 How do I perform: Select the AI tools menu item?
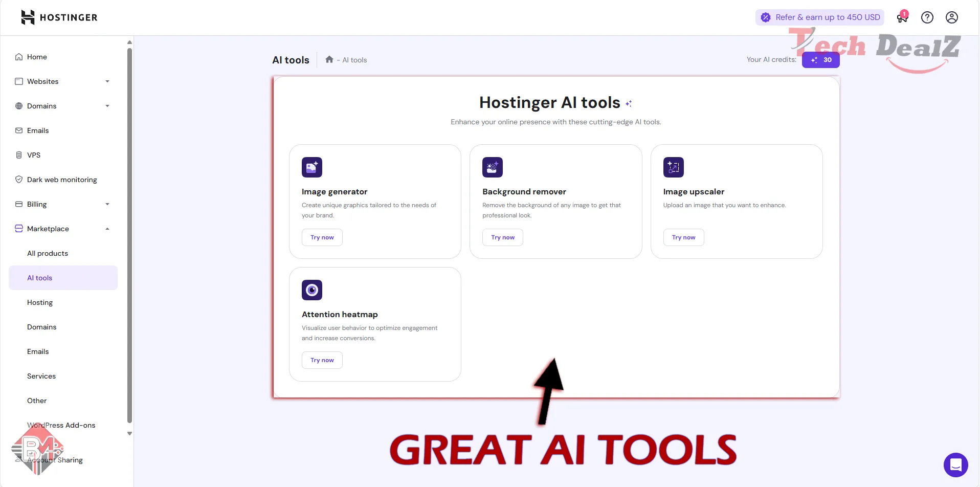click(63, 278)
